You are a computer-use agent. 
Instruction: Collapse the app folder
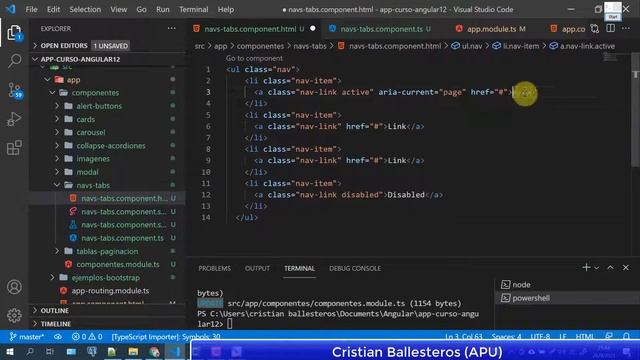(47, 80)
